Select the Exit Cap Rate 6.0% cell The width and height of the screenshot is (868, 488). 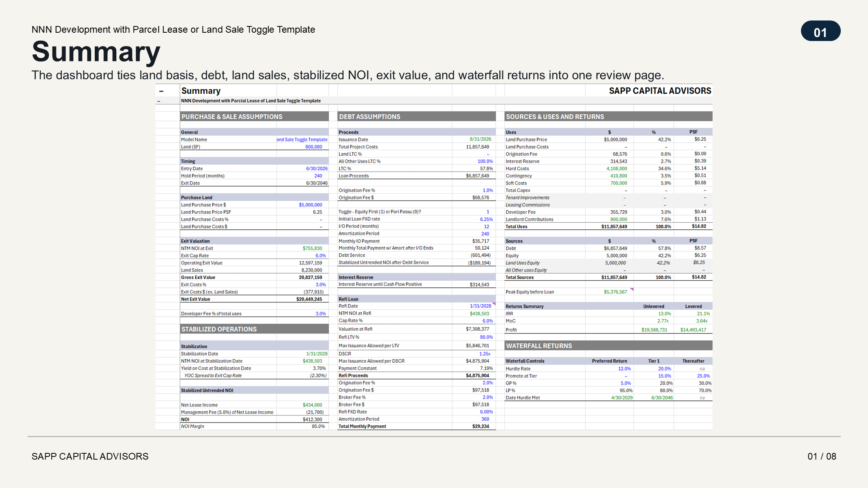point(302,255)
